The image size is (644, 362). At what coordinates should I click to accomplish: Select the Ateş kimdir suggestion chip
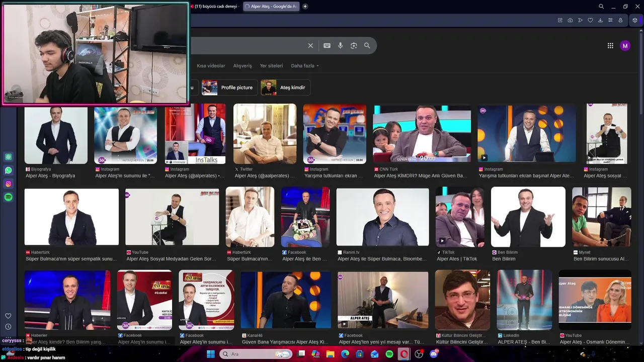pyautogui.click(x=285, y=87)
